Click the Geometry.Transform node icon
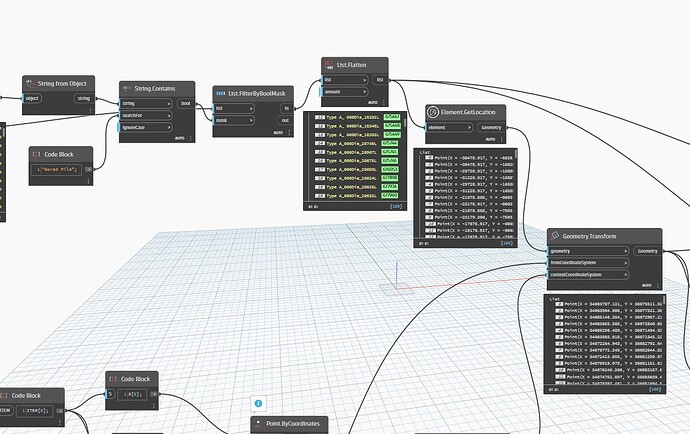The height and width of the screenshot is (434, 690). (x=554, y=236)
